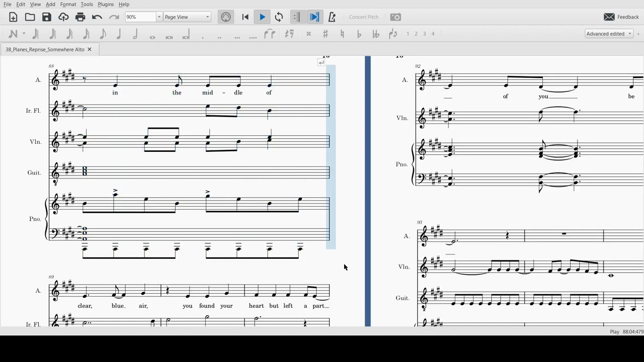
Task: Open the Advanced edited workspace dropdown
Action: click(609, 34)
